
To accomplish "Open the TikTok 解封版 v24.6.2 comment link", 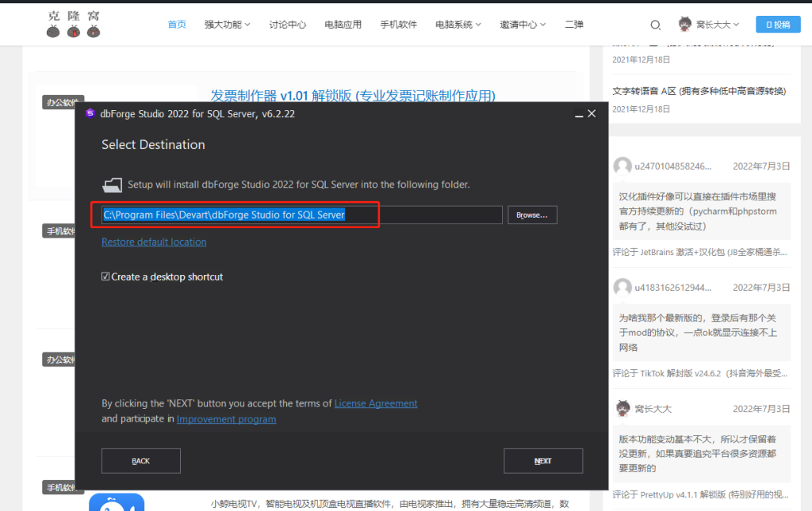I will pyautogui.click(x=699, y=373).
